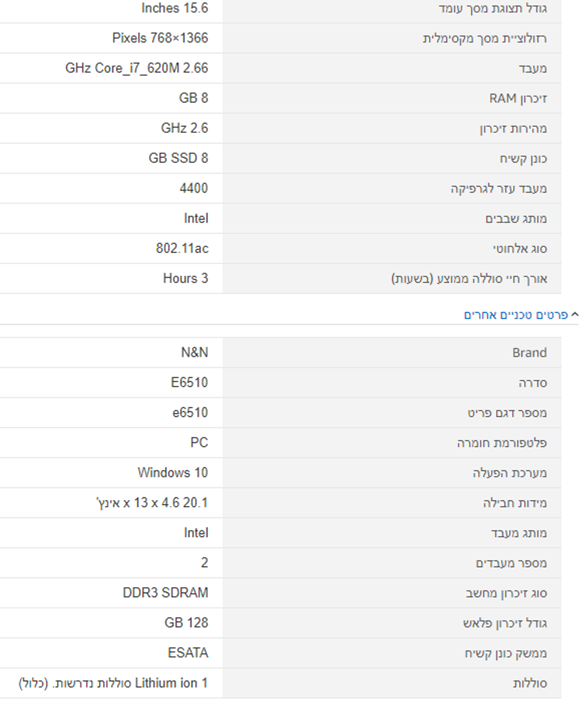Select the Lithium ion batteries value
The height and width of the screenshot is (706, 588).
click(x=114, y=683)
